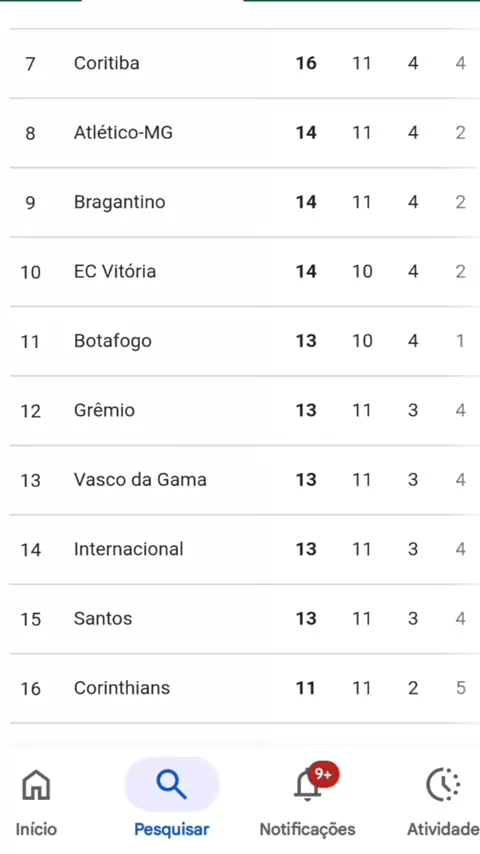Viewport: 480px width, 854px height.
Task: Tap the EC Vitória row
Action: click(240, 271)
